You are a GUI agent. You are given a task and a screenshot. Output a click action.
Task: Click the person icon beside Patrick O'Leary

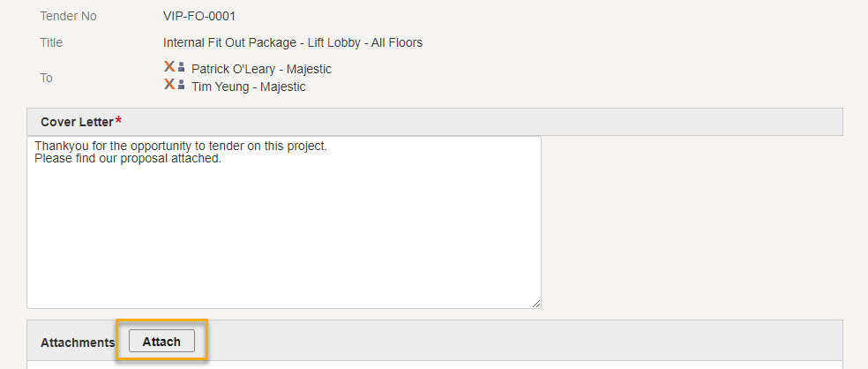pyautogui.click(x=181, y=67)
